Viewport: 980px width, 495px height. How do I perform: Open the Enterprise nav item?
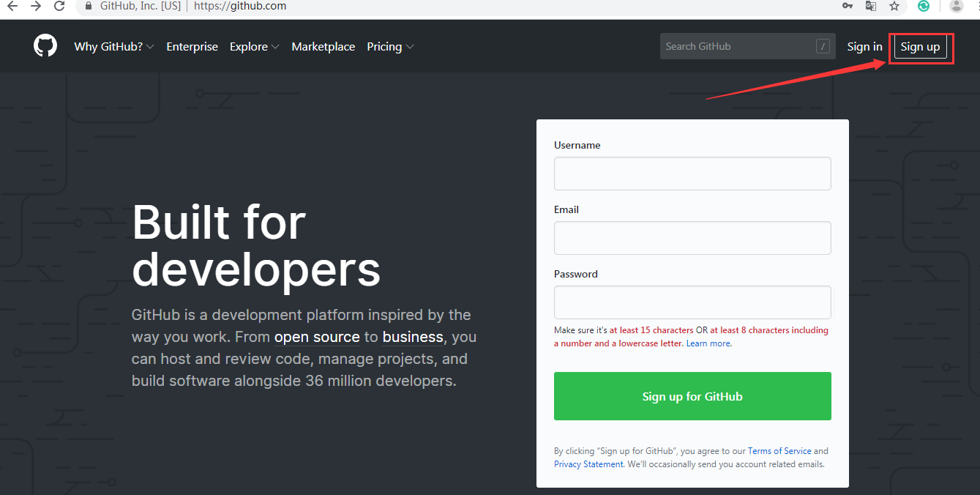pyautogui.click(x=192, y=46)
